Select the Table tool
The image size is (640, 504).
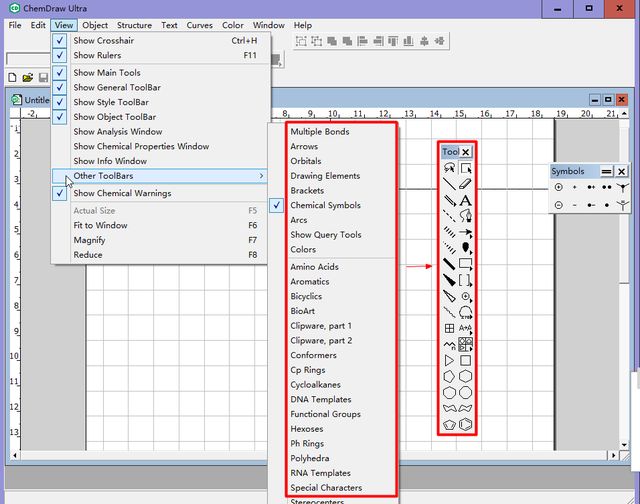click(x=450, y=328)
